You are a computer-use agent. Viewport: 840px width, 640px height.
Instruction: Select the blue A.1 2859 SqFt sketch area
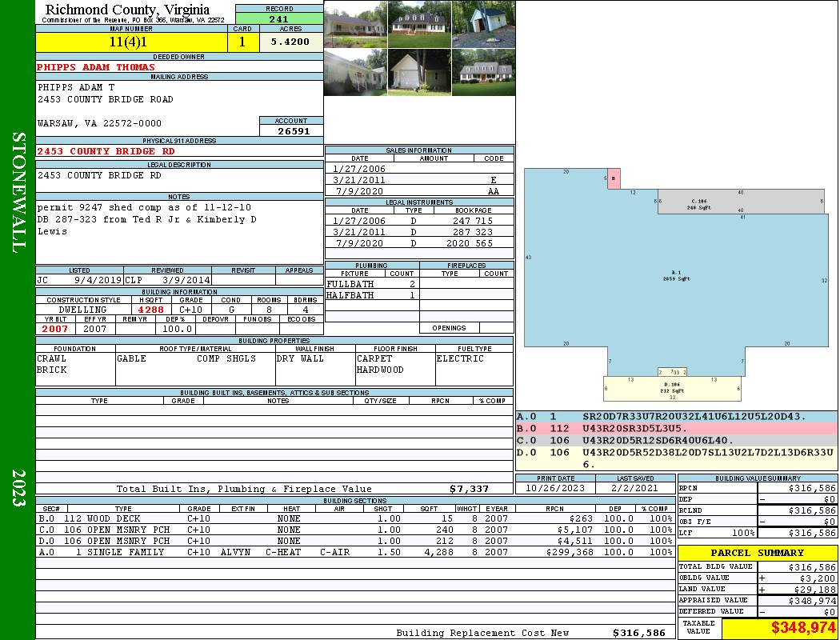click(676, 280)
